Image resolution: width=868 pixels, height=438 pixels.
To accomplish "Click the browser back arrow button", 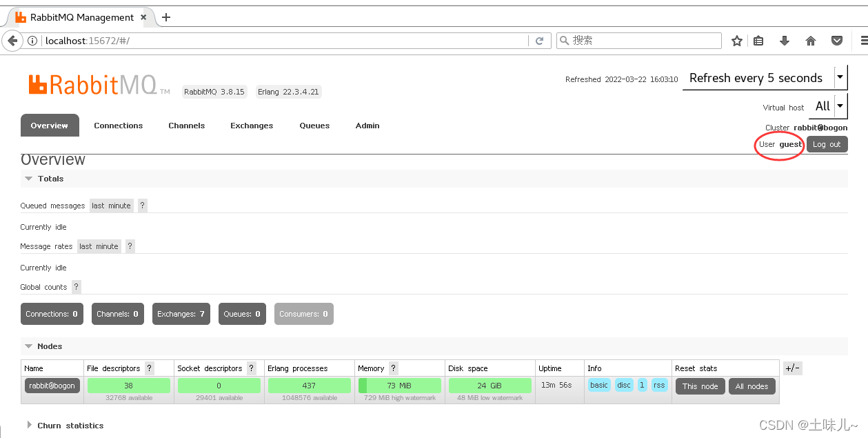I will point(12,41).
